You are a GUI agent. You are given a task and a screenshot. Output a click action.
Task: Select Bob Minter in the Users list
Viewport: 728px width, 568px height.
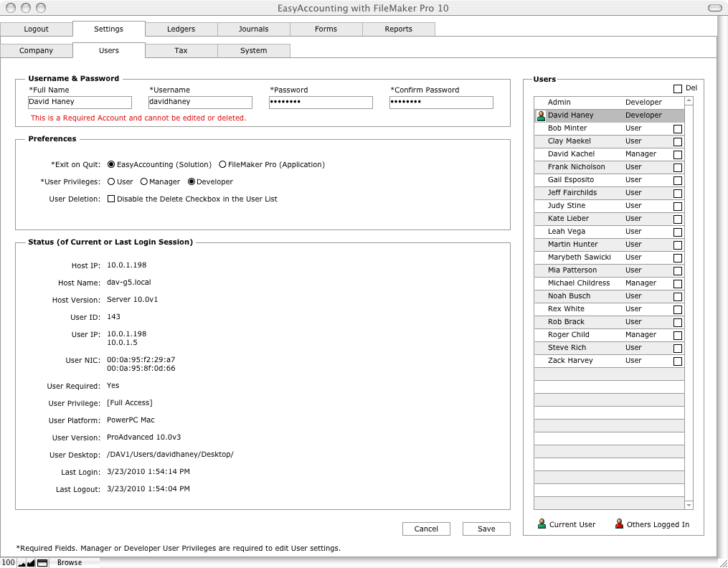pyautogui.click(x=609, y=128)
